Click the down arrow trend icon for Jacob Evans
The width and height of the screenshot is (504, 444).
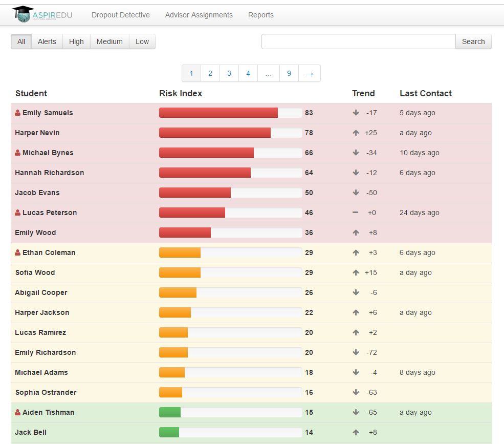[x=356, y=193]
